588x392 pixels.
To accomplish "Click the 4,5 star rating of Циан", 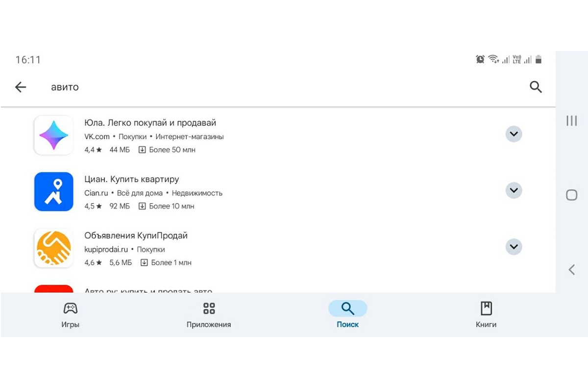I will [x=93, y=206].
